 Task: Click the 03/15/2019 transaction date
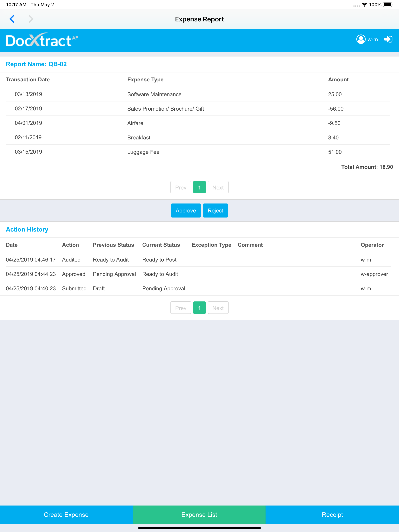tap(28, 152)
